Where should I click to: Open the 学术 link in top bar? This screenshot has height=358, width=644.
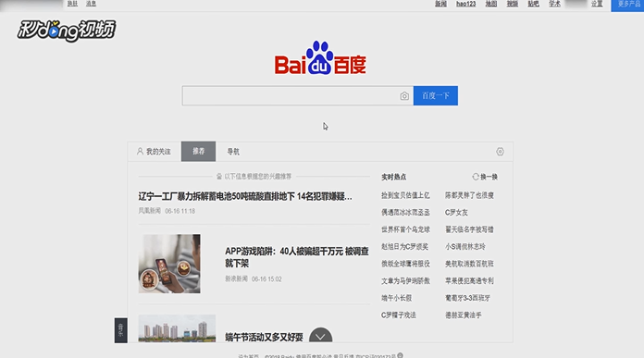pos(555,4)
